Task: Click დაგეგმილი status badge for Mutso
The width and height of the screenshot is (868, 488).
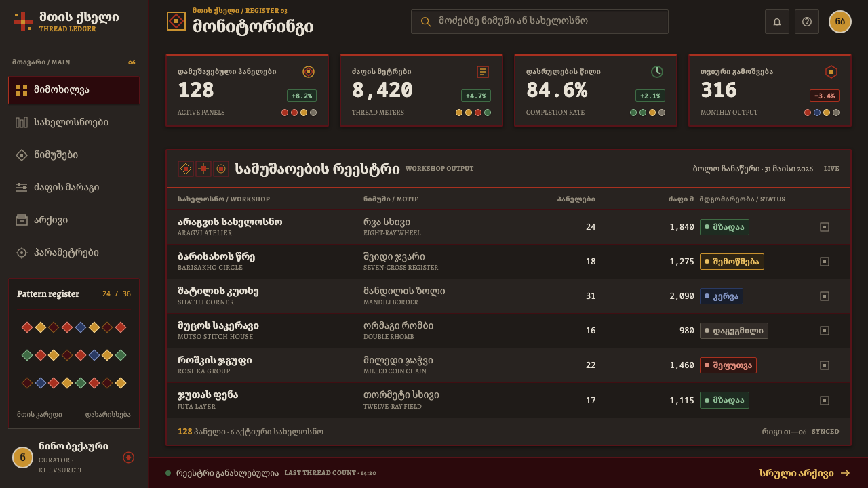Action: (x=734, y=331)
